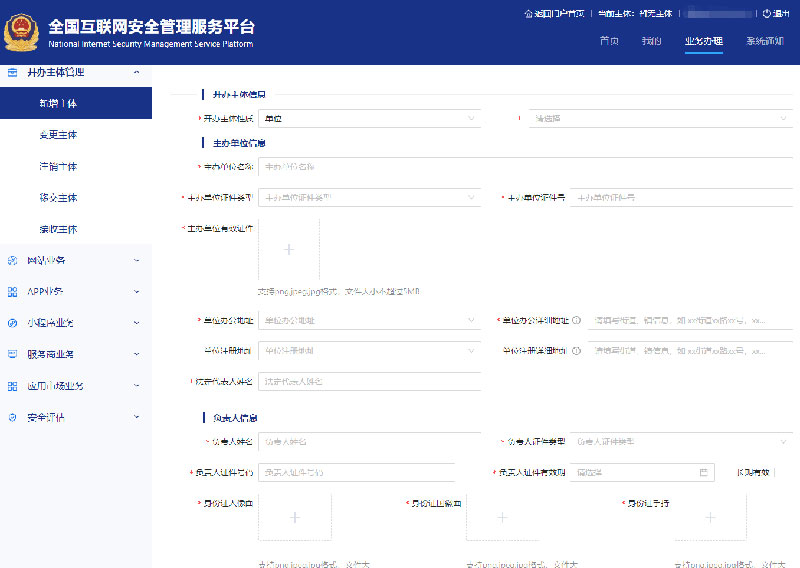Select 变更主体 in the sidebar
This screenshot has width=800, height=568.
[58, 135]
